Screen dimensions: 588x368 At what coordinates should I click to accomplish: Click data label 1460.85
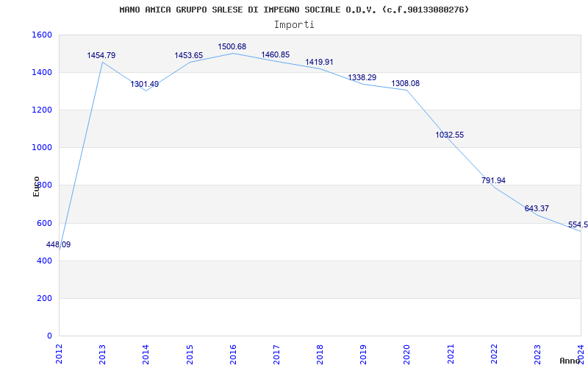(276, 54)
